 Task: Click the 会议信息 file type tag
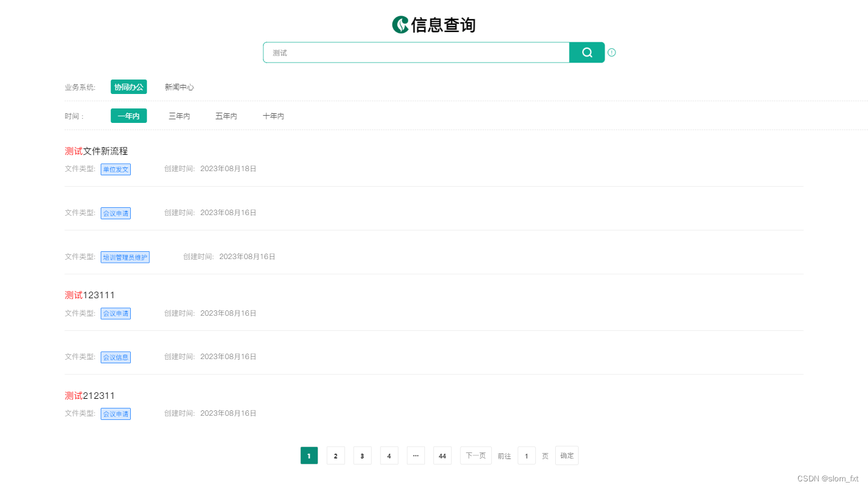116,357
